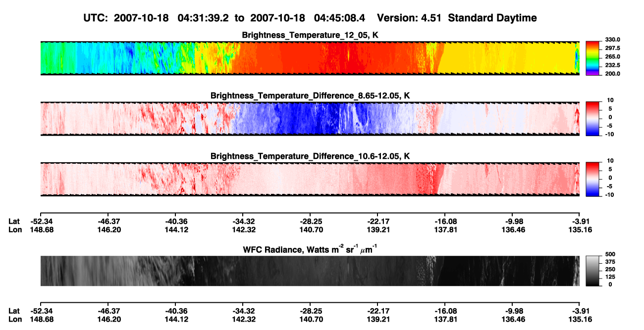644x330 pixels.
Task: Click the 'Lon' label of the bottom axis
Action: (15, 319)
